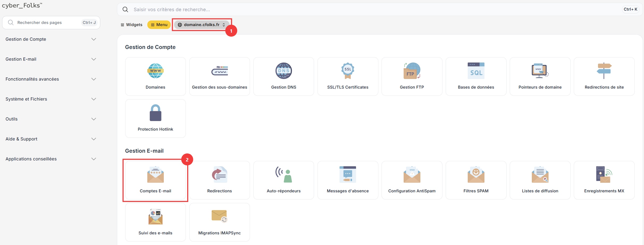This screenshot has width=644, height=245.
Task: Expand Système et Fichiers sidebar section
Action: [51, 99]
